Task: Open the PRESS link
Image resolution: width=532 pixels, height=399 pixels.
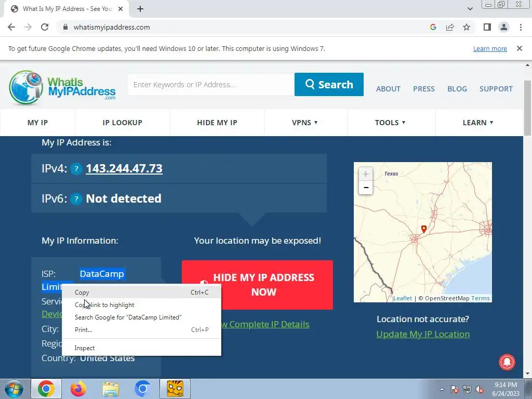Action: (424, 89)
